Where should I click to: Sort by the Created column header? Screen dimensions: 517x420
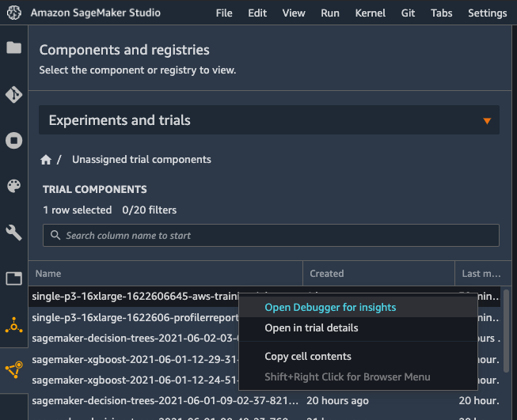pos(379,274)
